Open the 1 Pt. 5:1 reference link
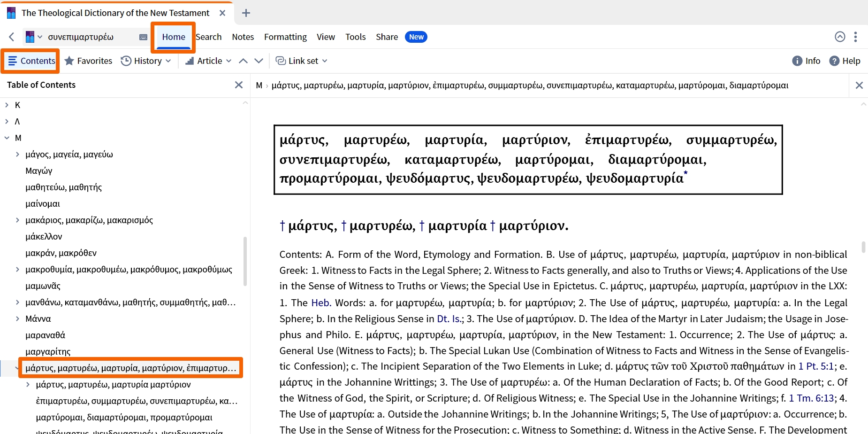Screen dimensions: 868x434 (x=816, y=366)
